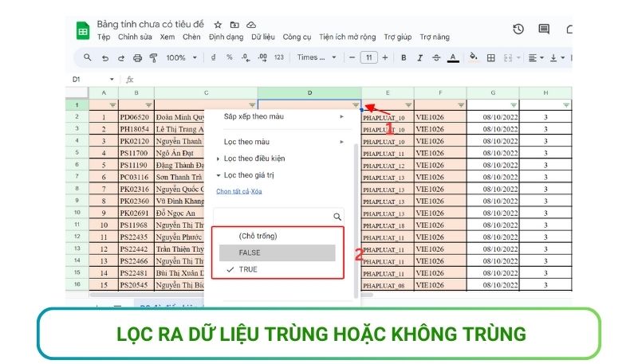
Task: Undo the last action
Action: [x=105, y=58]
